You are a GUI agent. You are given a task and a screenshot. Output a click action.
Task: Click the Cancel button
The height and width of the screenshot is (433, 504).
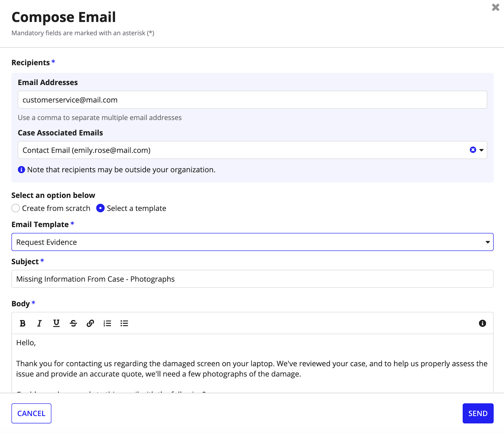point(31,413)
